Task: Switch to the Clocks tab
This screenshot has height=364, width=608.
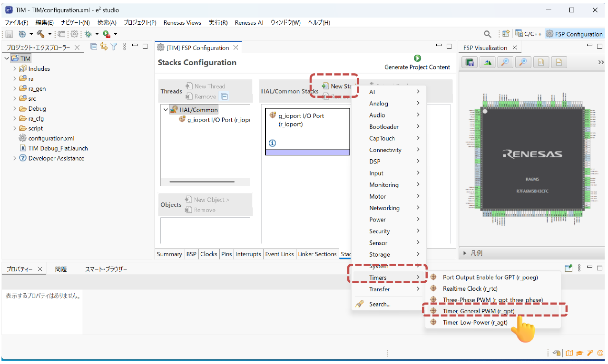Action: pos(208,254)
